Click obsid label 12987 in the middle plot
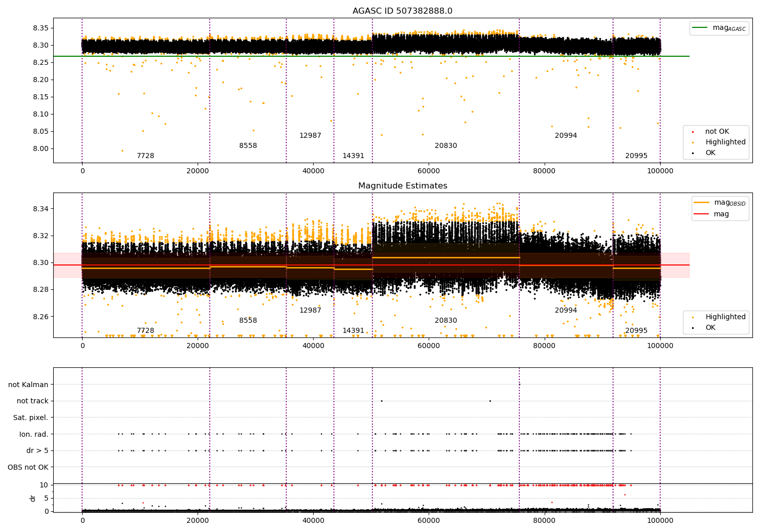 click(310, 311)
